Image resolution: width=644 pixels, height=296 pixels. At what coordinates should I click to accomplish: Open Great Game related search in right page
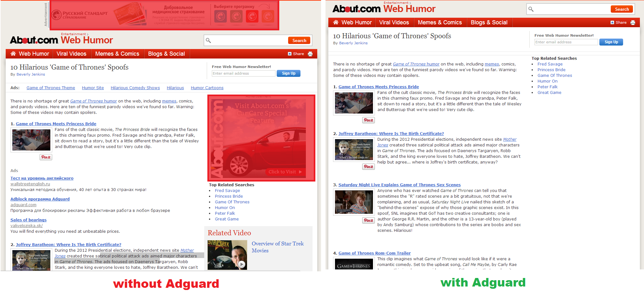click(x=549, y=93)
